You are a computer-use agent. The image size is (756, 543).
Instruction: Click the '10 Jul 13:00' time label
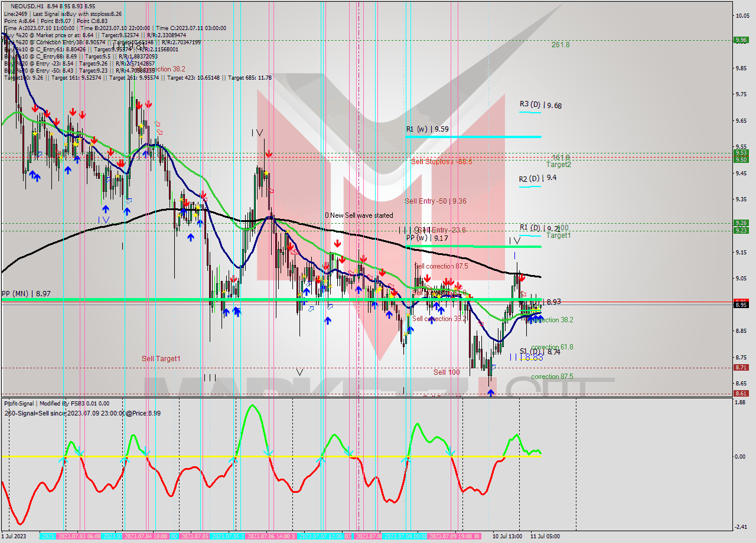[507, 537]
